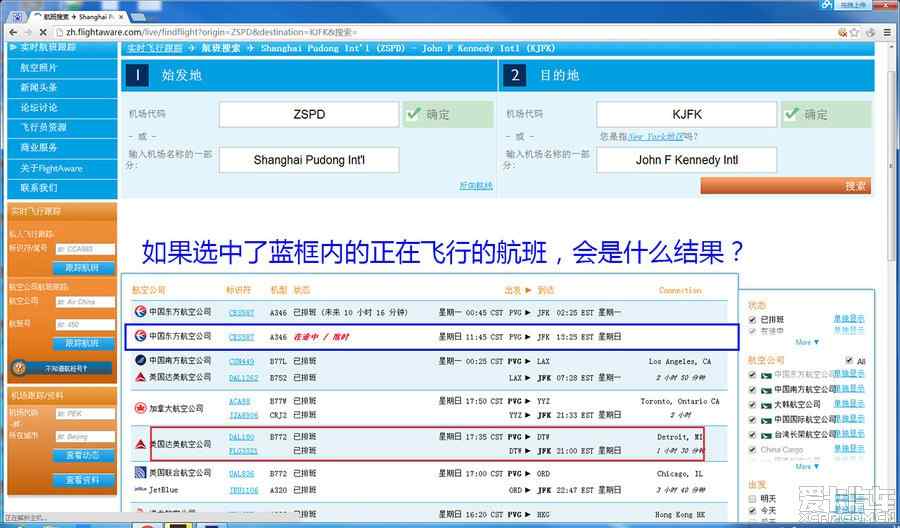Open the JetBlue JBU flight link

coord(244,490)
